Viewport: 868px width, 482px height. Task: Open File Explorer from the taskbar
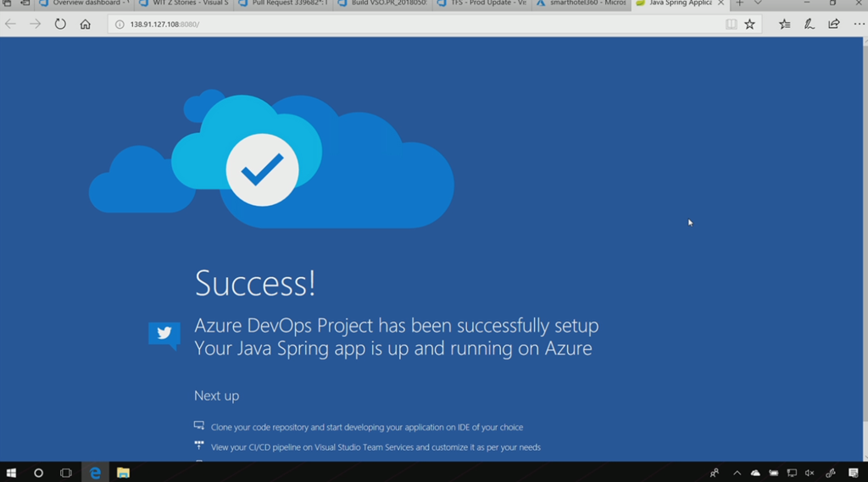pos(123,473)
